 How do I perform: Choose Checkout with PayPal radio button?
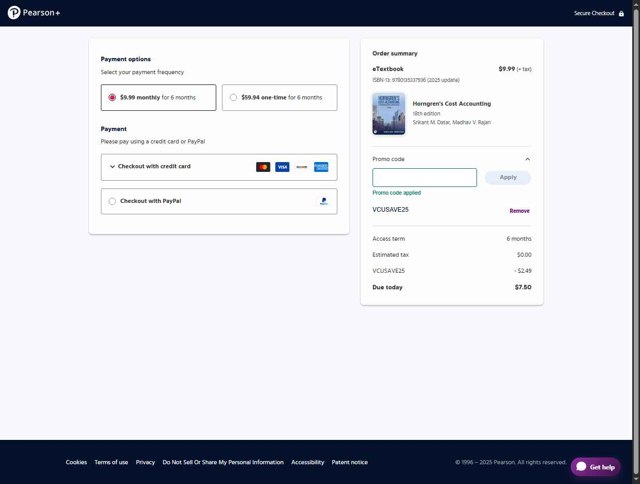point(112,201)
